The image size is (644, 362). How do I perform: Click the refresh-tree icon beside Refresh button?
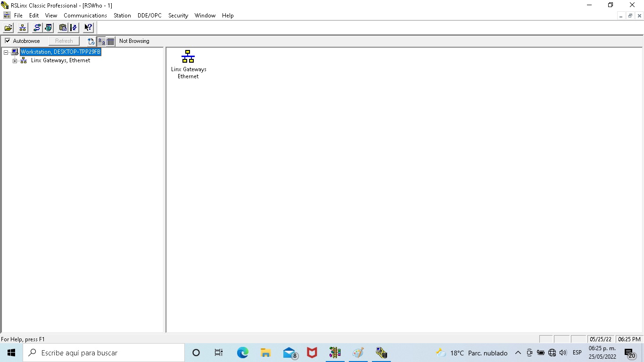pos(91,41)
